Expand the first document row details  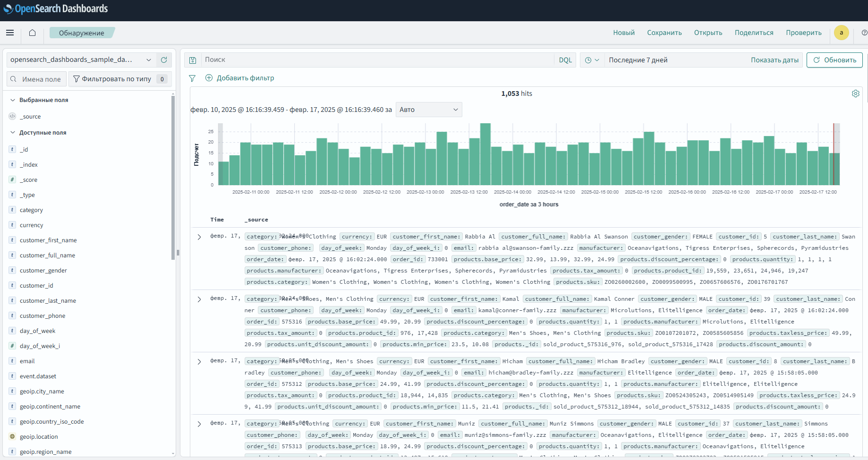coord(199,237)
